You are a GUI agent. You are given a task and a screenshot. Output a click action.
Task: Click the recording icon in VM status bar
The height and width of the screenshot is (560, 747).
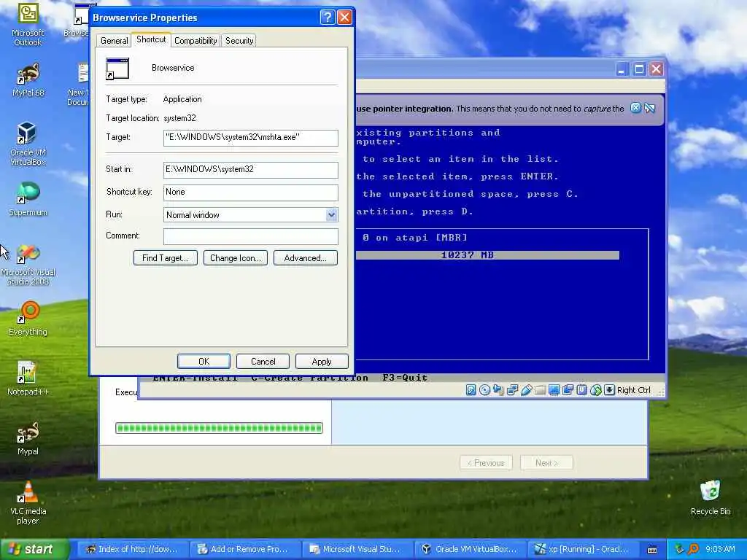(568, 390)
